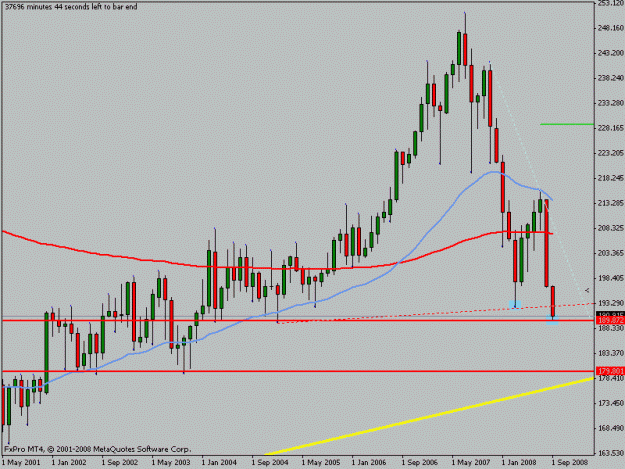Click the '1 Sep 2006' date label

pos(420,463)
